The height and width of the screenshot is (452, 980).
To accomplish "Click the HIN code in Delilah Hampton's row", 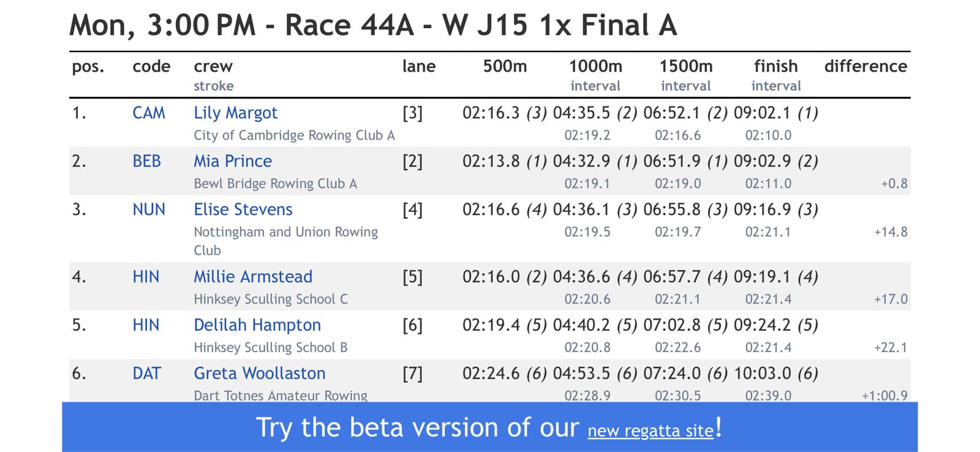I will point(146,325).
